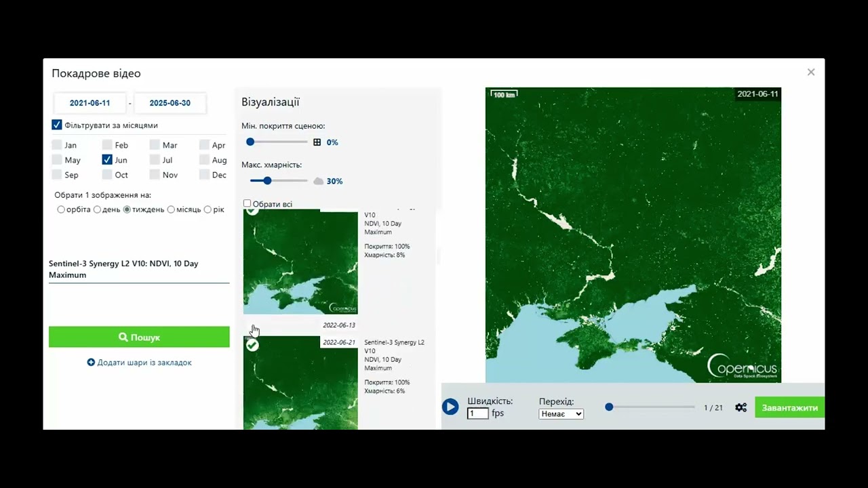The width and height of the screenshot is (868, 488).
Task: Select the орбіта radio option
Action: tap(61, 209)
